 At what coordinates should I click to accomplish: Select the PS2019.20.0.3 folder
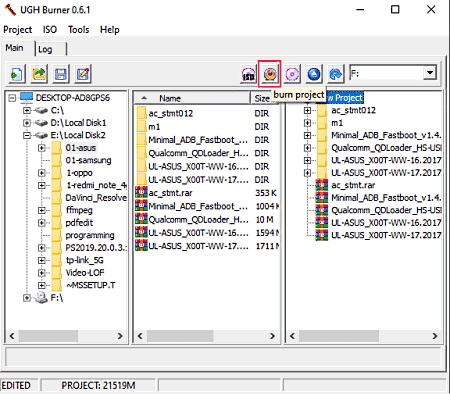tap(96, 248)
